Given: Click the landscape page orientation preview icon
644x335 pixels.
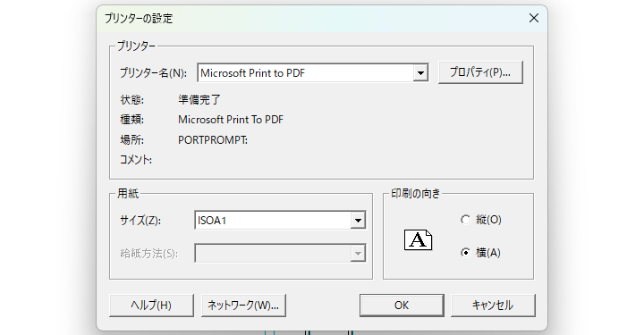Looking at the screenshot, I should 418,240.
